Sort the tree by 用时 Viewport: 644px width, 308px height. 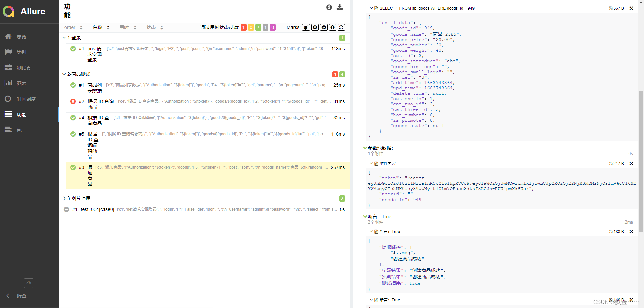pyautogui.click(x=128, y=27)
